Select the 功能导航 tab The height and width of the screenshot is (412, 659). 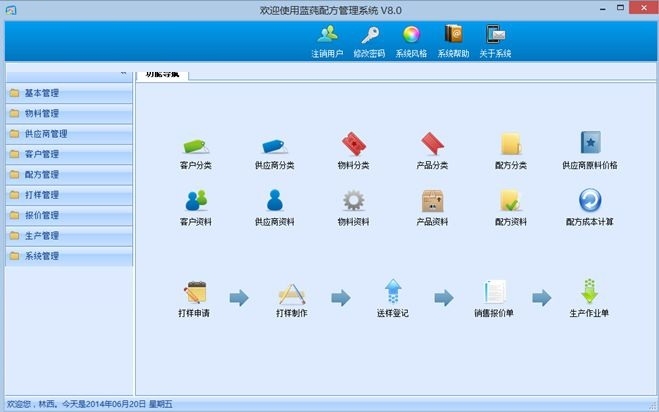(163, 74)
